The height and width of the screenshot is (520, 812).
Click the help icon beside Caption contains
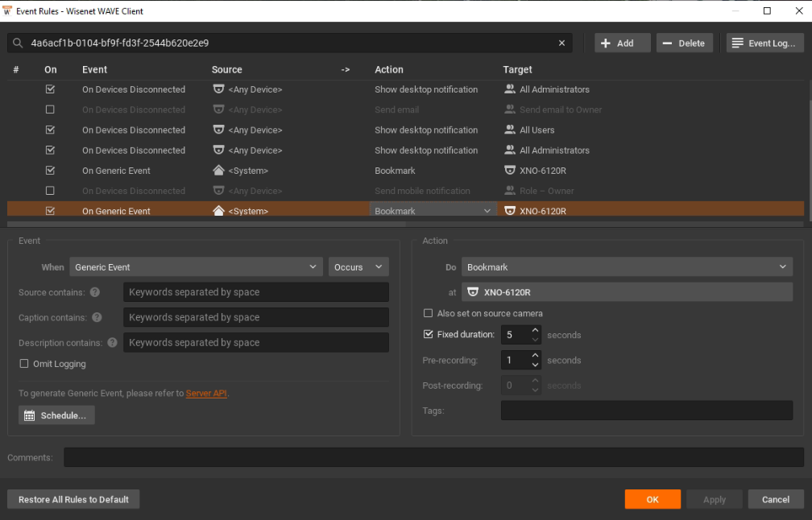coord(97,318)
